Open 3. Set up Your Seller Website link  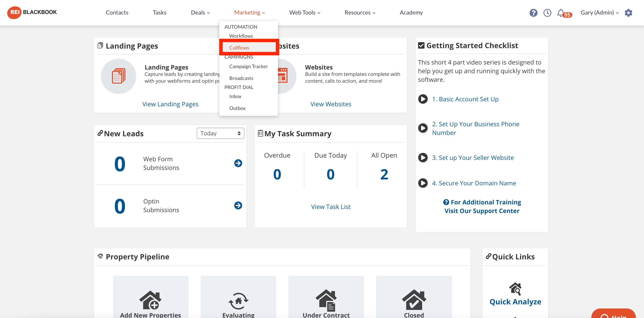[473, 157]
